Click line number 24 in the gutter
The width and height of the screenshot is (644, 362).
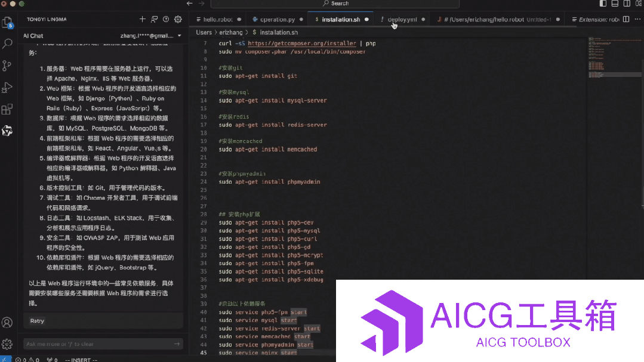204,181
